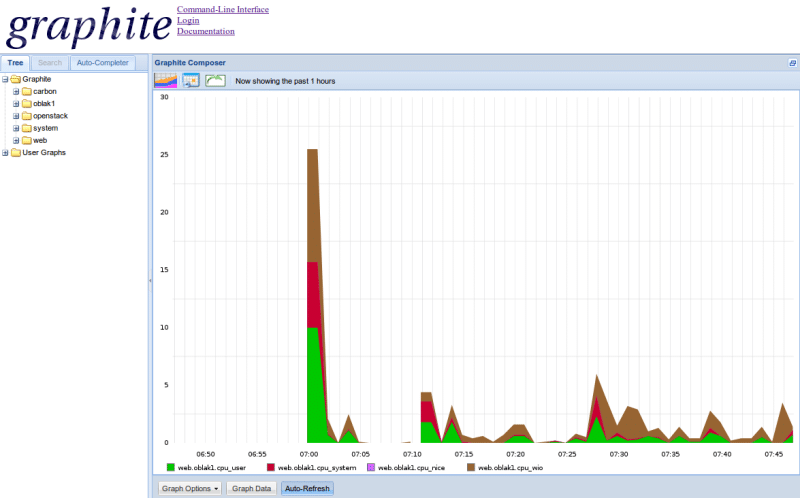
Task: Switch to the Auto-Completer tab
Action: click(102, 63)
